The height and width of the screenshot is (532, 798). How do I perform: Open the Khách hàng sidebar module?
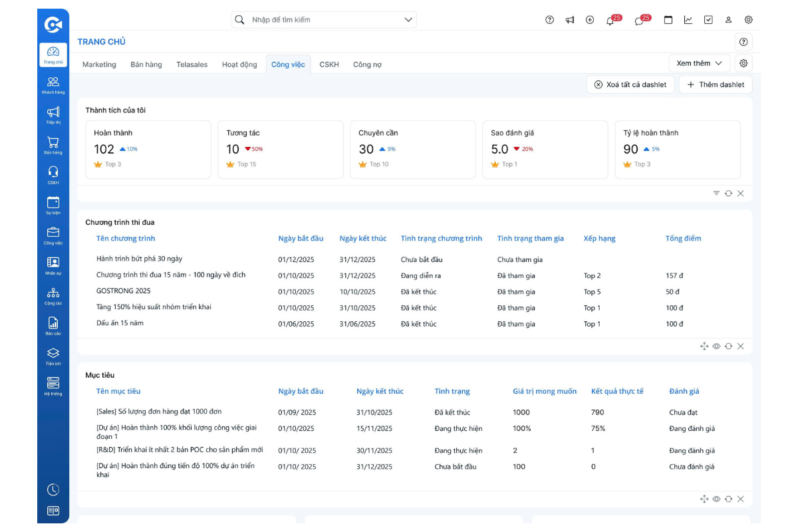click(53, 84)
